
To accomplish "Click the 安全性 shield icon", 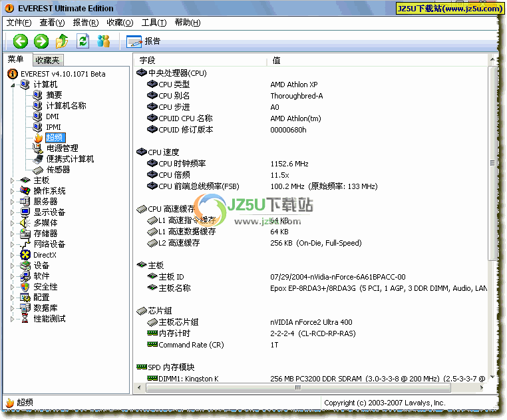I will pyautogui.click(x=25, y=287).
